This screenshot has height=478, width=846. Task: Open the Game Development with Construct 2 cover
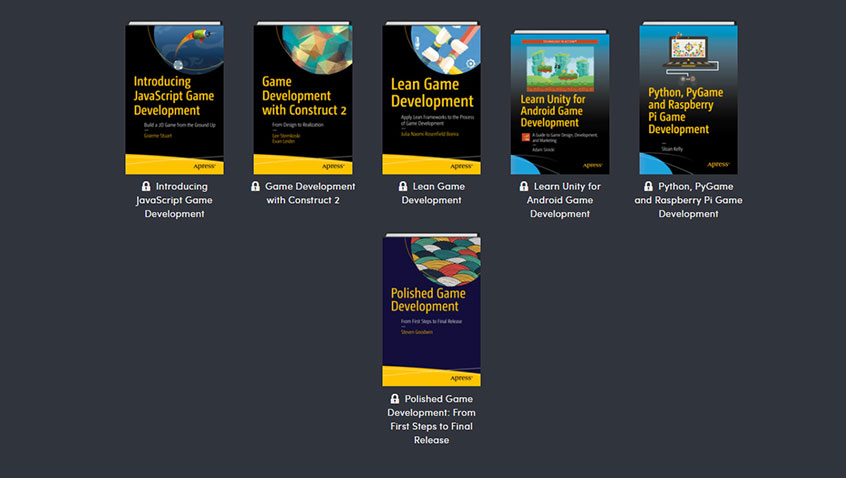[303, 98]
